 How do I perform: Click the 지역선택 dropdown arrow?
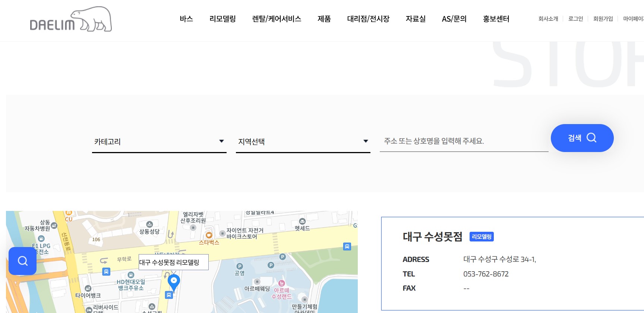366,141
